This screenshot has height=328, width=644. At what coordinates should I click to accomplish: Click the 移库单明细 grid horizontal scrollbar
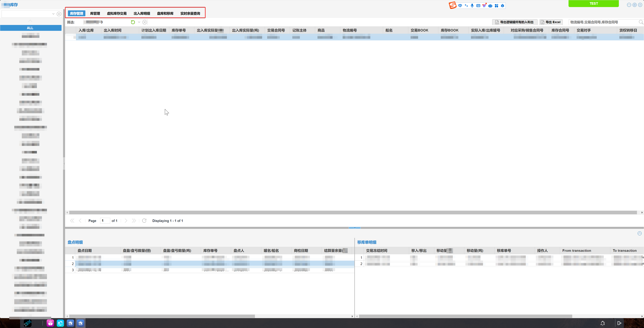[466, 316]
